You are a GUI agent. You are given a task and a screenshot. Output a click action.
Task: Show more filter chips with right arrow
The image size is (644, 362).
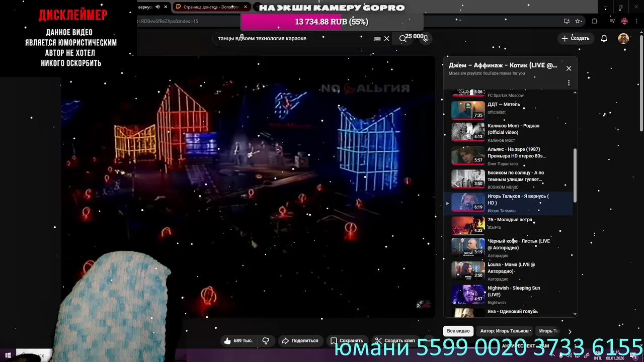point(570,331)
